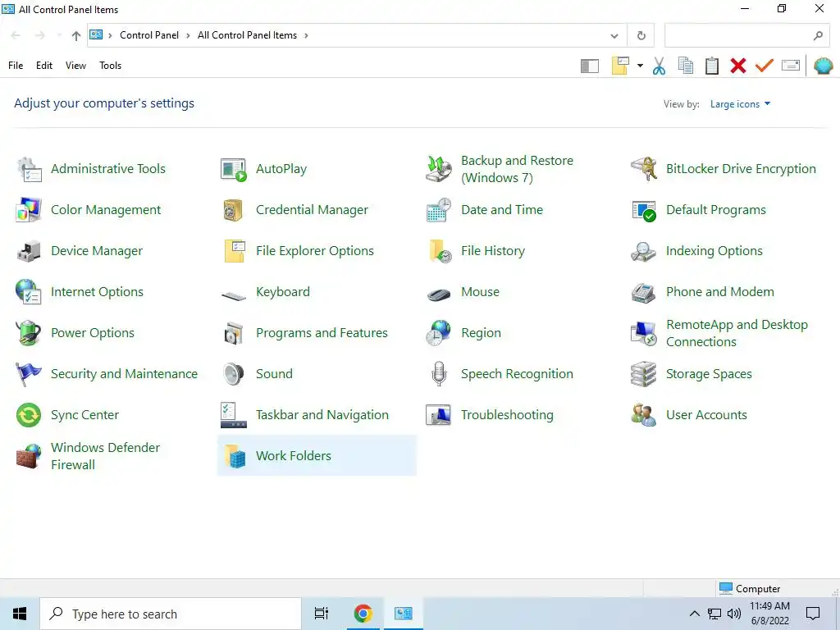
Task: Click the Paste clipboard toolbar icon
Action: pyautogui.click(x=711, y=66)
